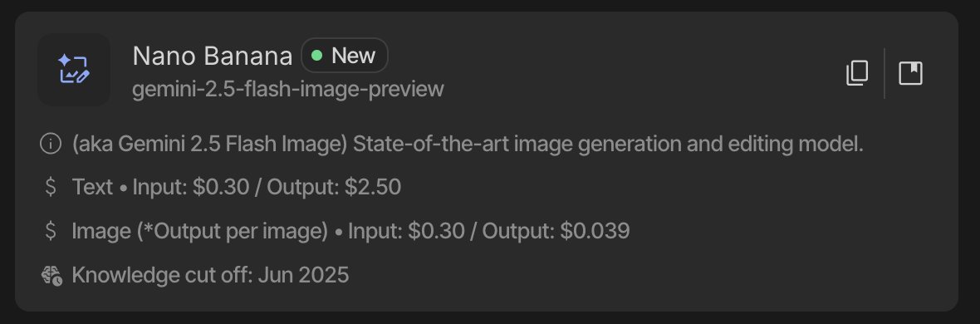The height and width of the screenshot is (324, 980).
Task: Click the dollar icon next to Image pricing
Action: point(51,231)
